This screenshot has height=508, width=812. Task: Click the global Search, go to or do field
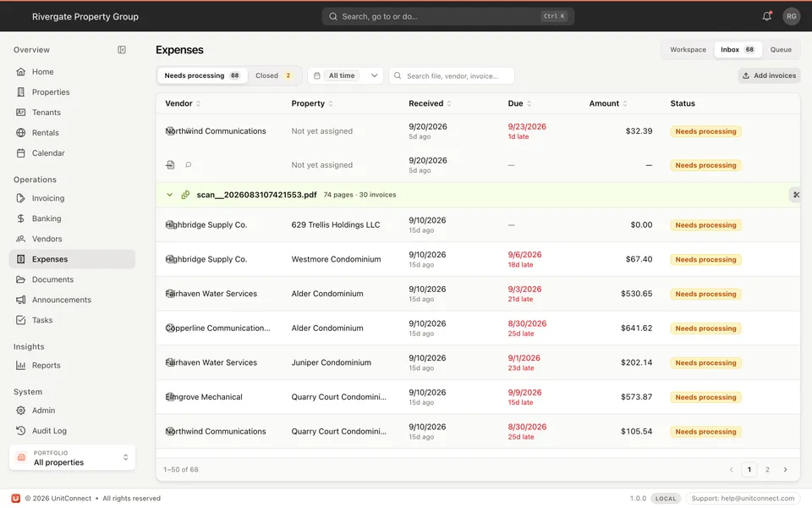(x=448, y=17)
